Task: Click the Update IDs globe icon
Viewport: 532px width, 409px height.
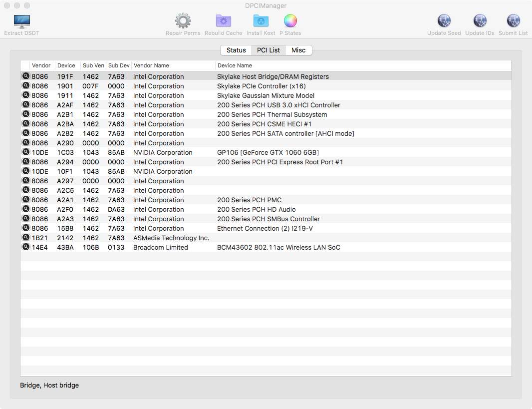Action: pyautogui.click(x=479, y=21)
